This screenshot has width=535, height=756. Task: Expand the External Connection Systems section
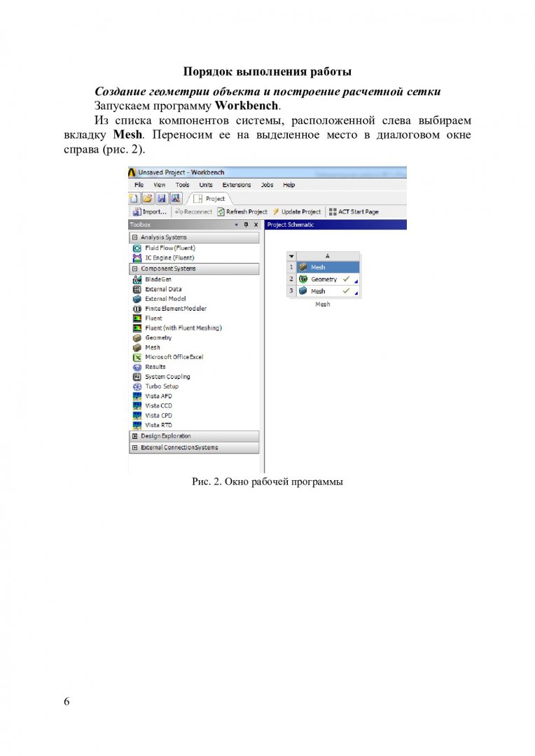pyautogui.click(x=135, y=448)
